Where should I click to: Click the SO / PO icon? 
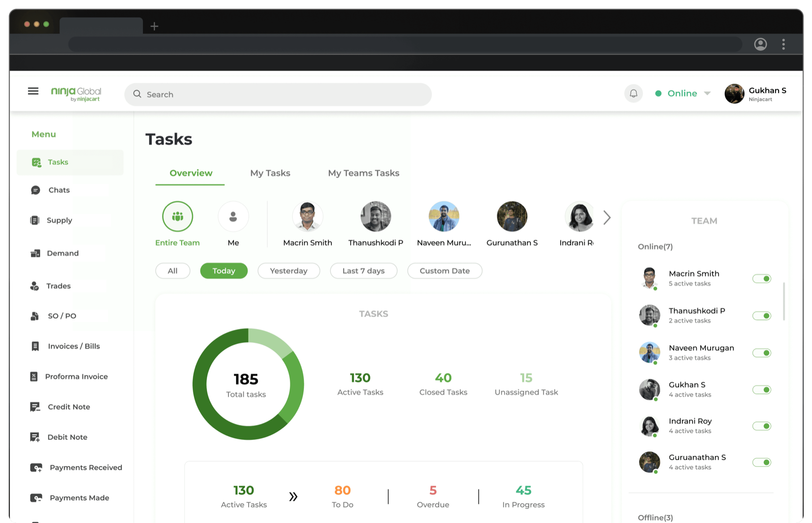(x=35, y=316)
